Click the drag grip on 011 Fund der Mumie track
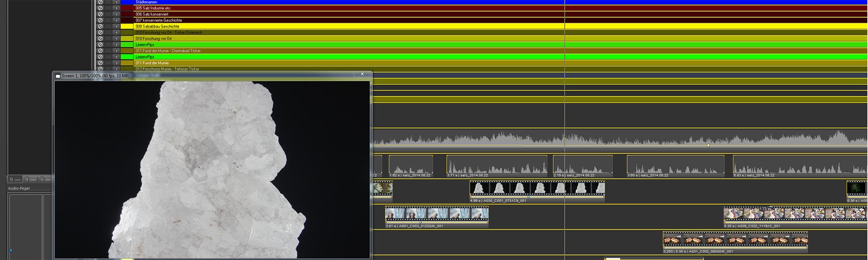Screen dimensions: 868x260 pyautogui.click(x=108, y=63)
